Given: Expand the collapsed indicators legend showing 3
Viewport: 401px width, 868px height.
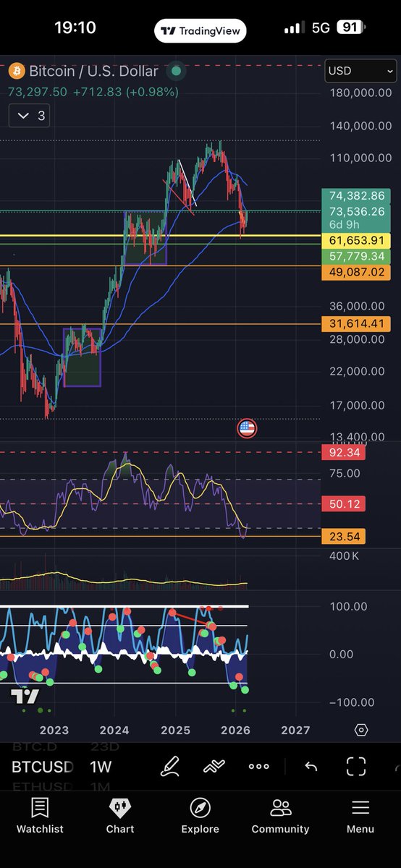Looking at the screenshot, I should tap(29, 116).
